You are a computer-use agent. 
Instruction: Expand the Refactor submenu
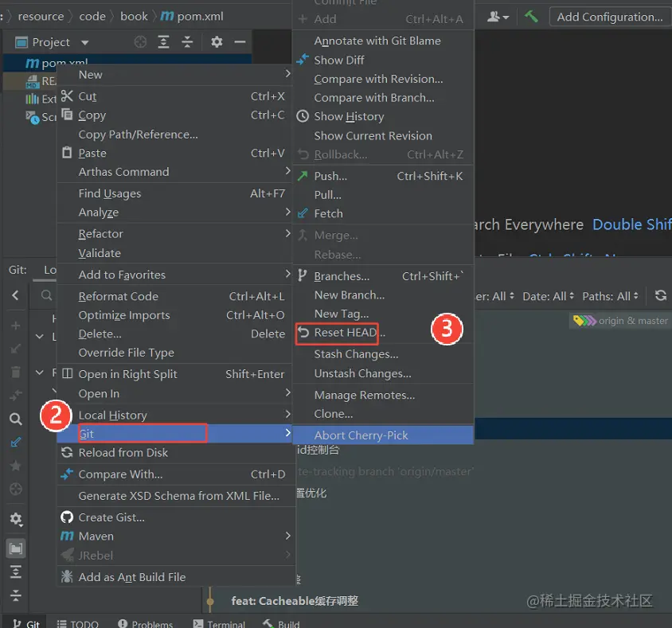(174, 234)
